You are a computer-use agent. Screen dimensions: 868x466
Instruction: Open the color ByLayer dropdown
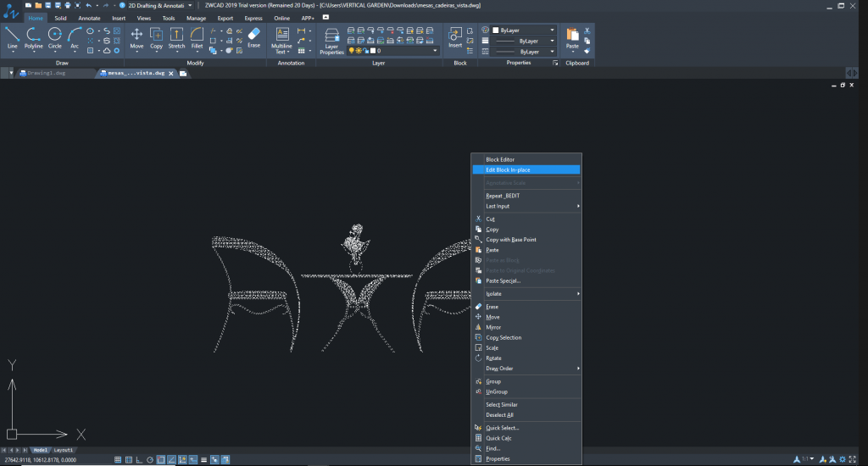point(524,30)
